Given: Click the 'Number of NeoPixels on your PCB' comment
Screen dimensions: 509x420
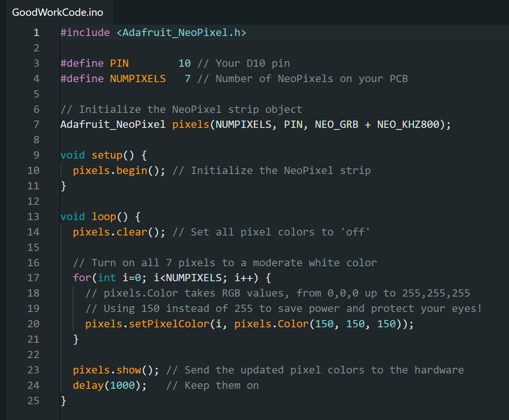Looking at the screenshot, I should (x=303, y=78).
